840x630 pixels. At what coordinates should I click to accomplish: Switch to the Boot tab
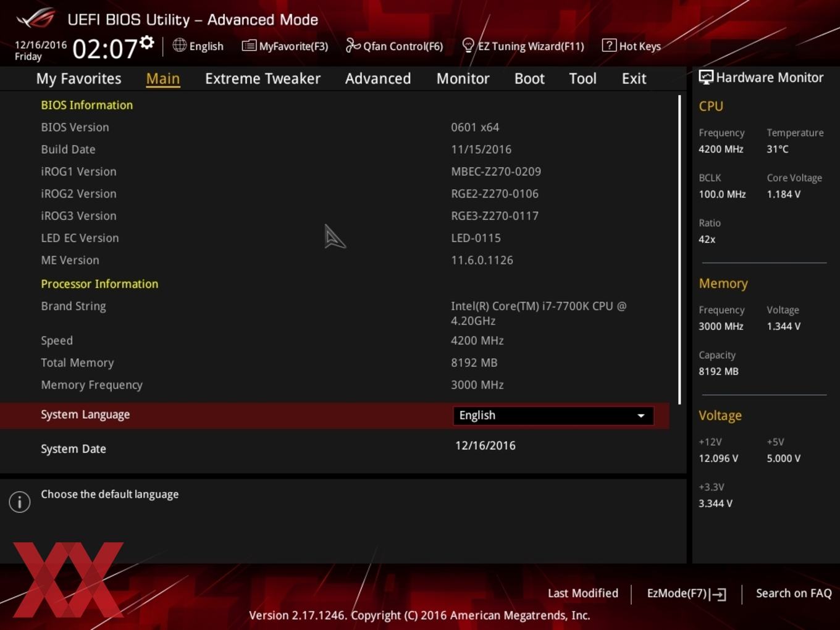(529, 78)
